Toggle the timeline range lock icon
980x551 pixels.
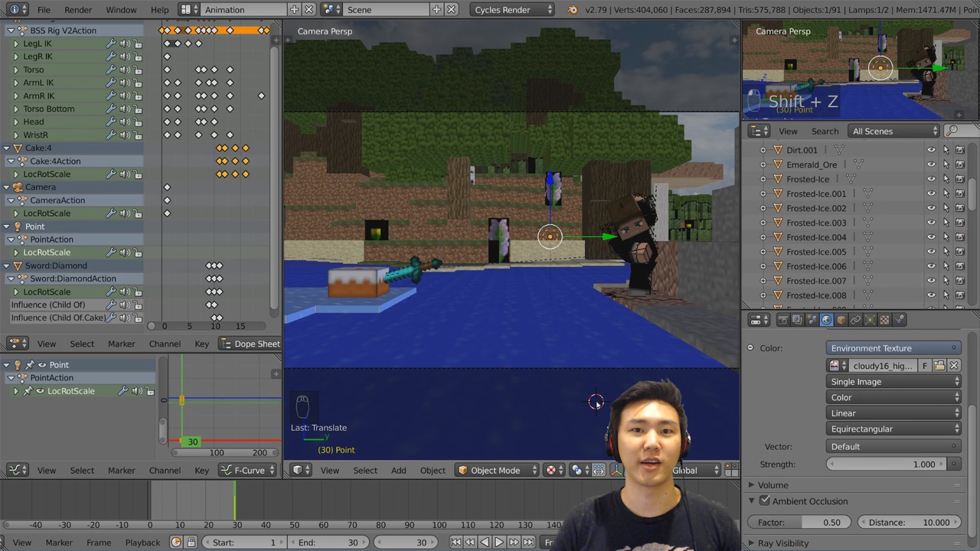coord(191,543)
